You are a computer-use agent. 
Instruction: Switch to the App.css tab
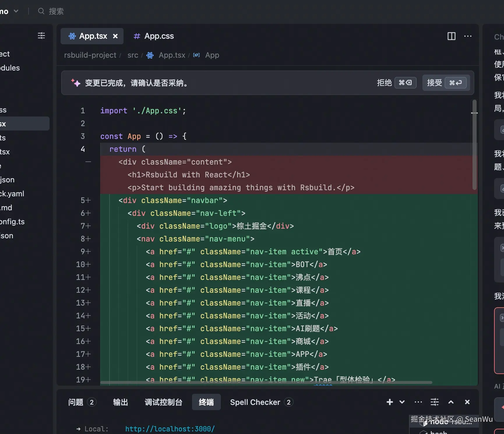point(154,36)
